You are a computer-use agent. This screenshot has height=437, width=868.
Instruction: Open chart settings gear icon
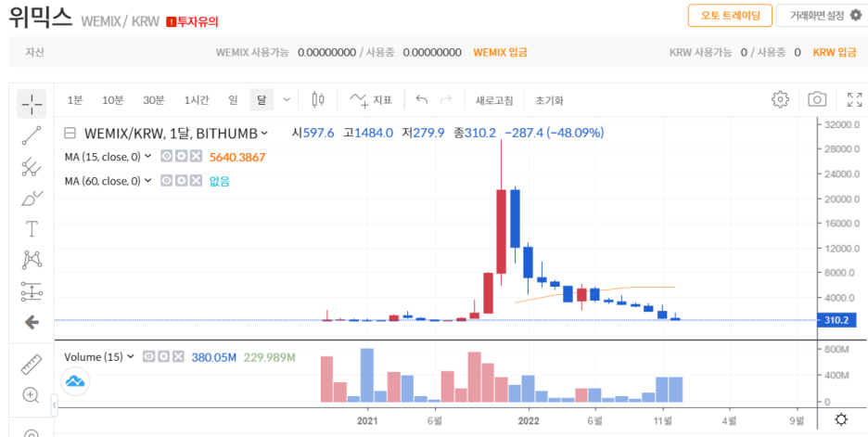coord(780,99)
